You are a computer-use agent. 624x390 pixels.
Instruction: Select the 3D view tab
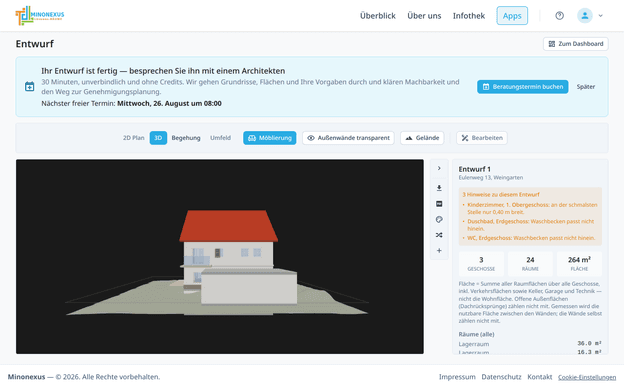pos(158,138)
